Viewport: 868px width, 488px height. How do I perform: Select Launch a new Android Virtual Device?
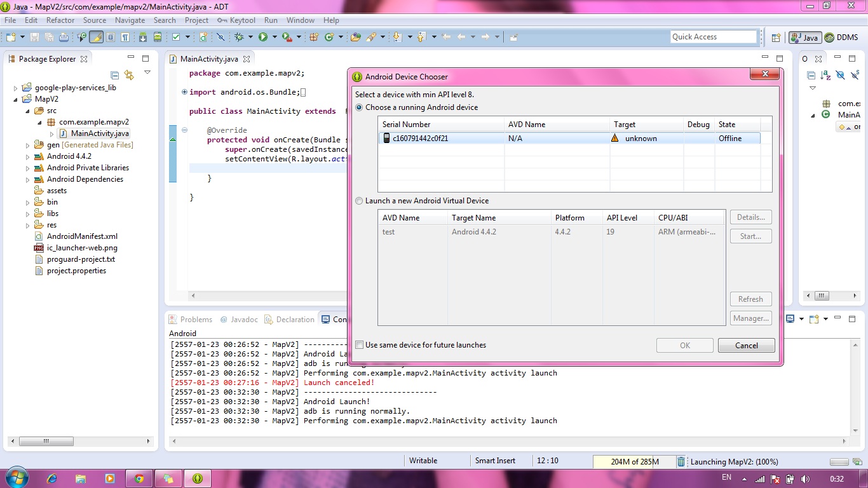359,201
